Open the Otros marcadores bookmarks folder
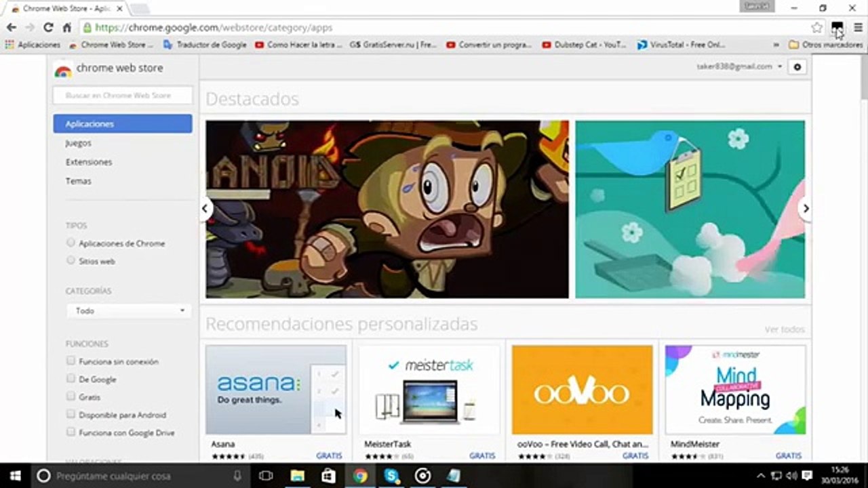The width and height of the screenshot is (868, 488). (825, 45)
